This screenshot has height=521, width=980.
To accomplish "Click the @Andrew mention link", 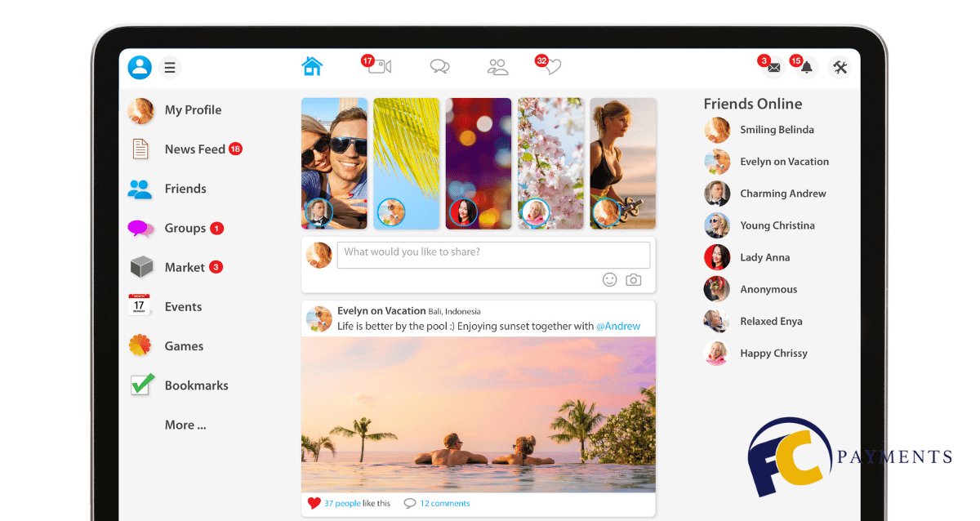I will pyautogui.click(x=618, y=326).
